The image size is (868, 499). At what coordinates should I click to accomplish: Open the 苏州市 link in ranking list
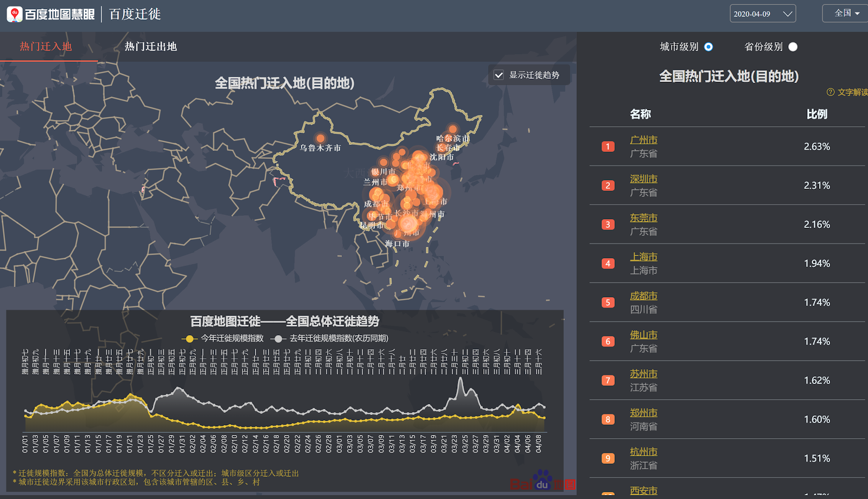point(643,374)
